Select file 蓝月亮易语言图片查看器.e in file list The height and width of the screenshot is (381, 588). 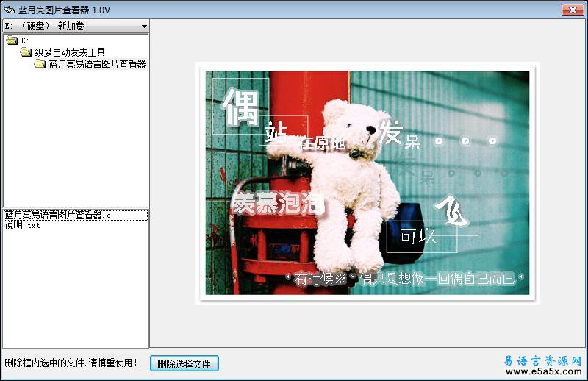57,216
